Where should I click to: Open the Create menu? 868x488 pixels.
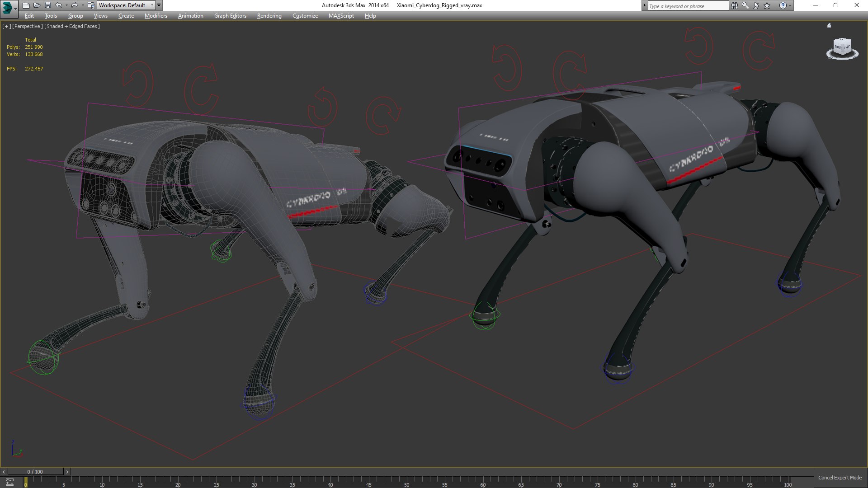coord(126,16)
